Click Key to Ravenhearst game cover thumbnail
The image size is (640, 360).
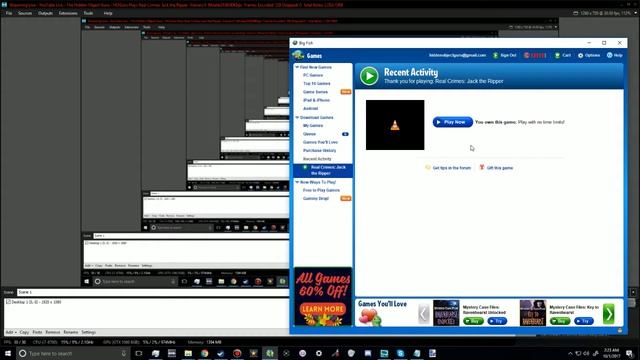pos(532,313)
